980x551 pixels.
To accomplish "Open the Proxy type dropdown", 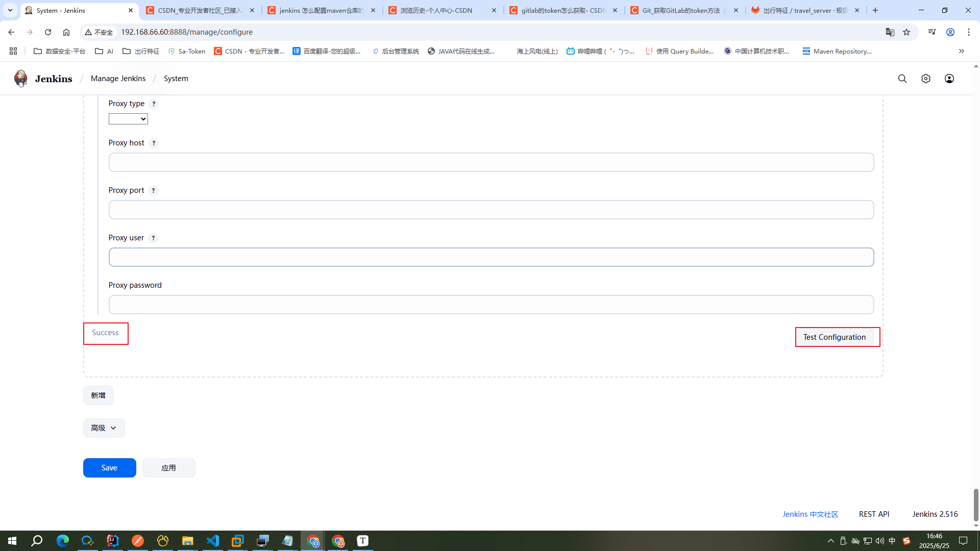I will pyautogui.click(x=128, y=119).
